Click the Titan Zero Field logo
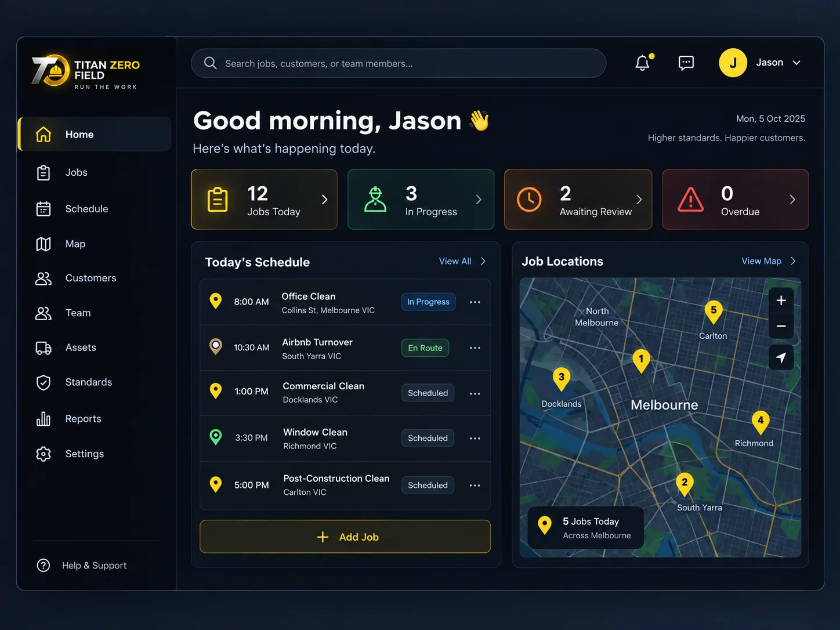The width and height of the screenshot is (840, 630). tap(86, 72)
